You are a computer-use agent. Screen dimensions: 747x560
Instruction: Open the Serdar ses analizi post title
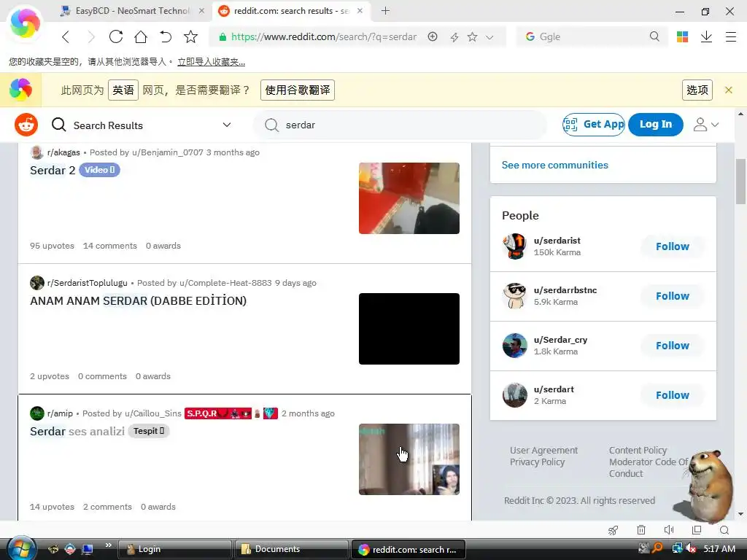(77, 432)
